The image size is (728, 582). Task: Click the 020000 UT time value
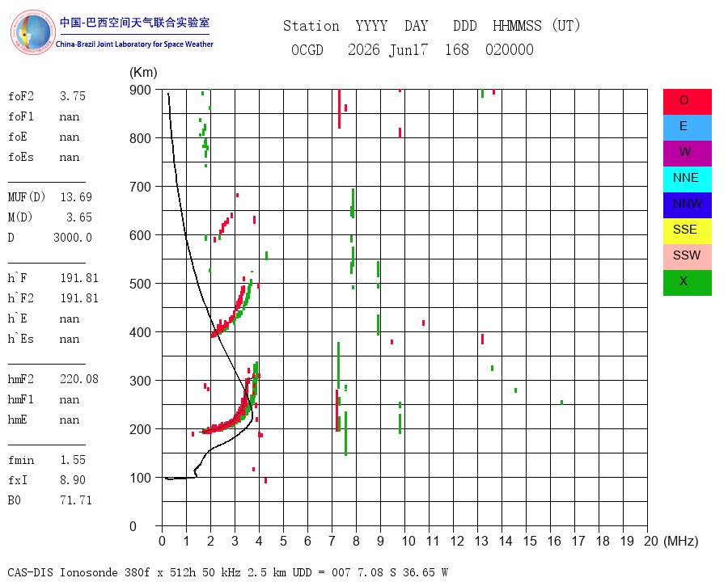click(x=510, y=49)
